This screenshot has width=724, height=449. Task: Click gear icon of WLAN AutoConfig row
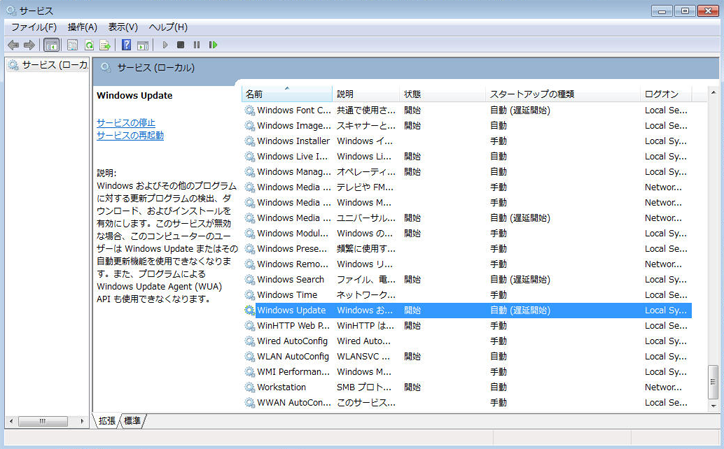click(250, 357)
